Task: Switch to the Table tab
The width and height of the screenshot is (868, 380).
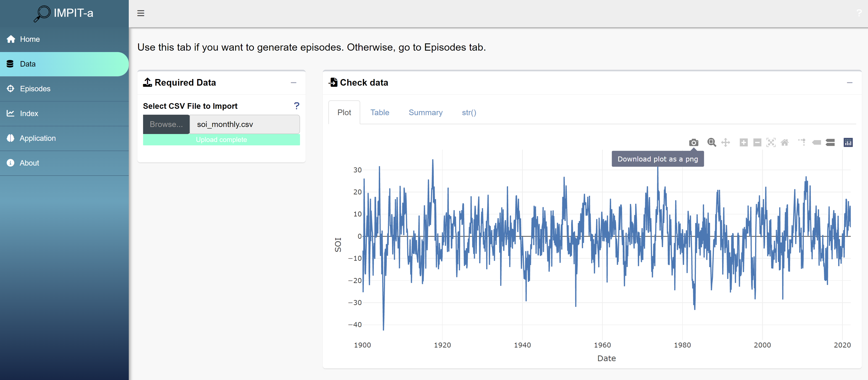Action: click(379, 113)
